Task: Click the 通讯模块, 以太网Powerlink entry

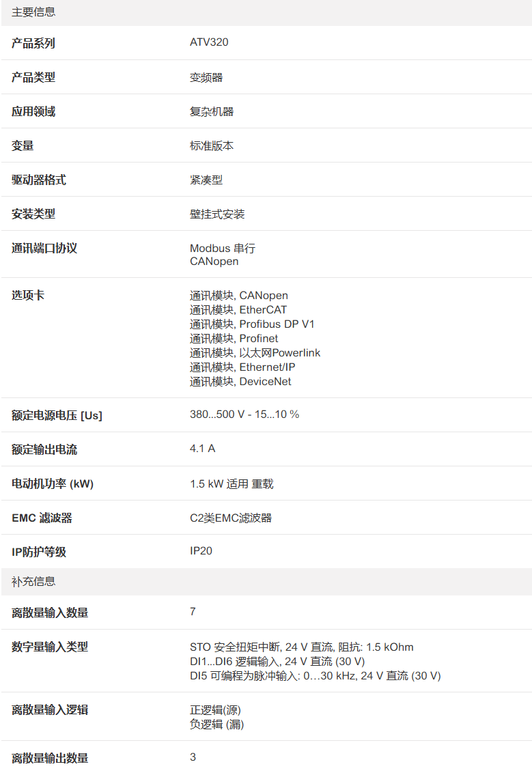Action: [255, 353]
